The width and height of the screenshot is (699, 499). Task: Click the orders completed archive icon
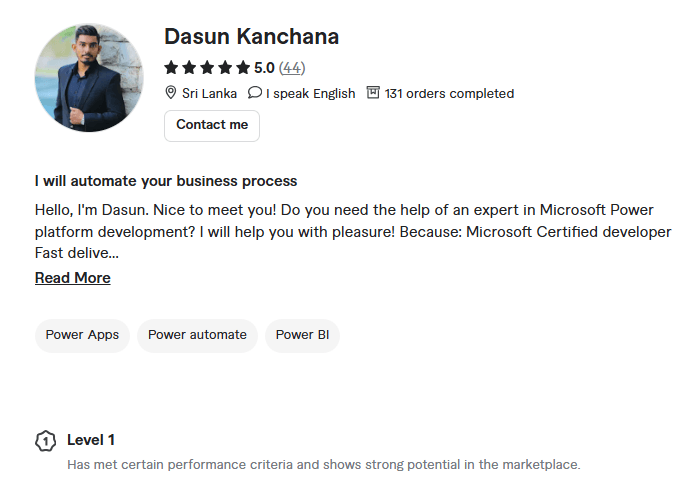pyautogui.click(x=373, y=93)
